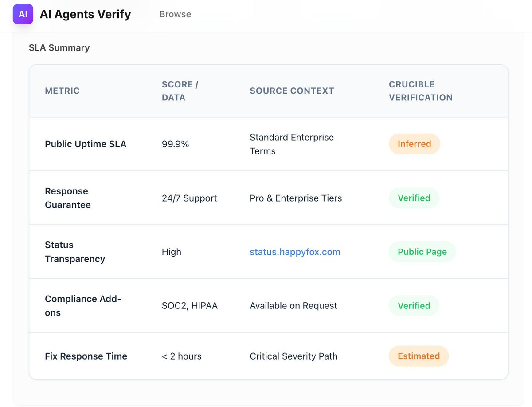Click the Verified badge for Response Guarantee

pyautogui.click(x=414, y=198)
